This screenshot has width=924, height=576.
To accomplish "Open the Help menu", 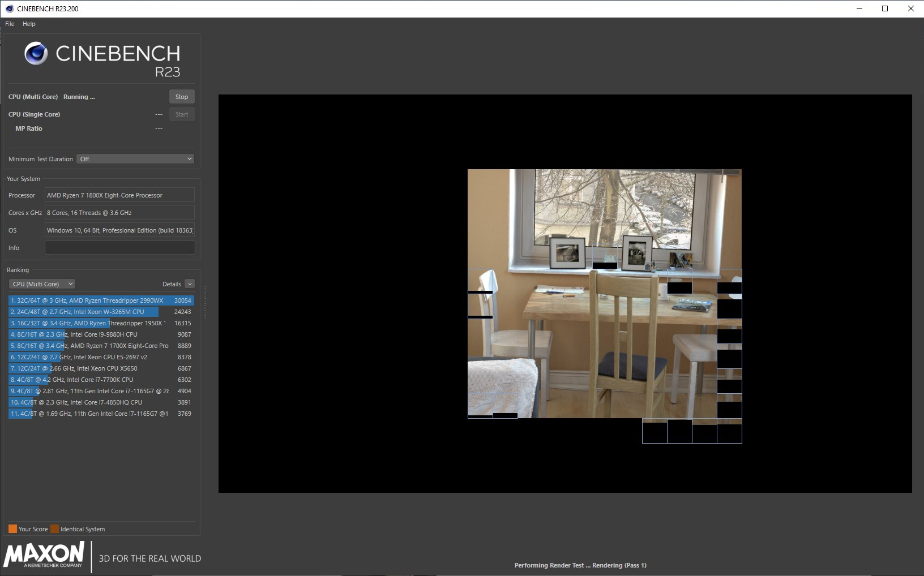I will [29, 24].
